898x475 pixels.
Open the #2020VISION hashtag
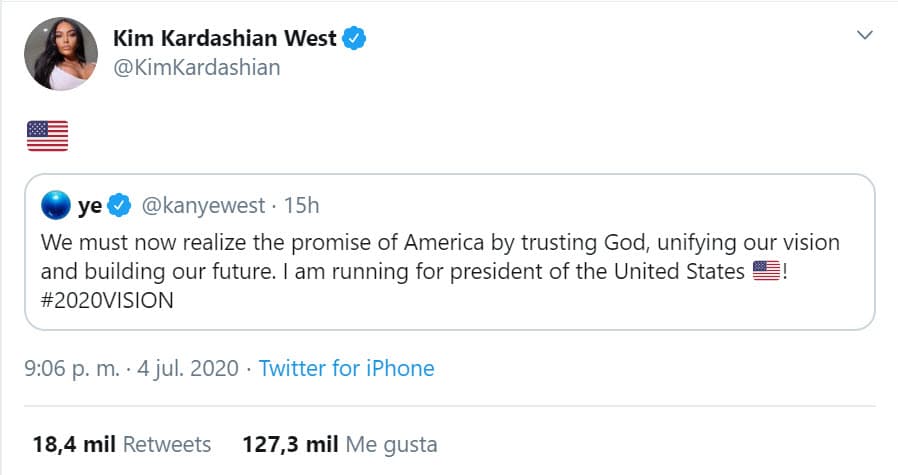pos(107,300)
